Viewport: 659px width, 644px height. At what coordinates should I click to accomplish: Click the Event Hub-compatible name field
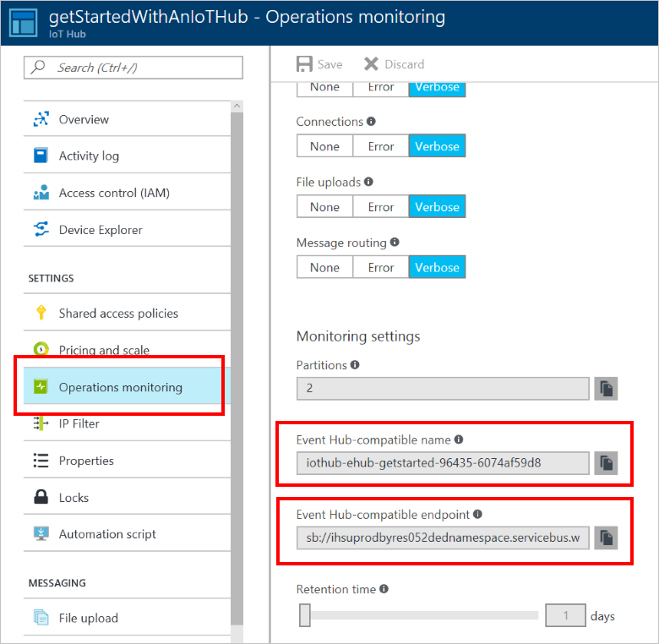click(x=443, y=463)
